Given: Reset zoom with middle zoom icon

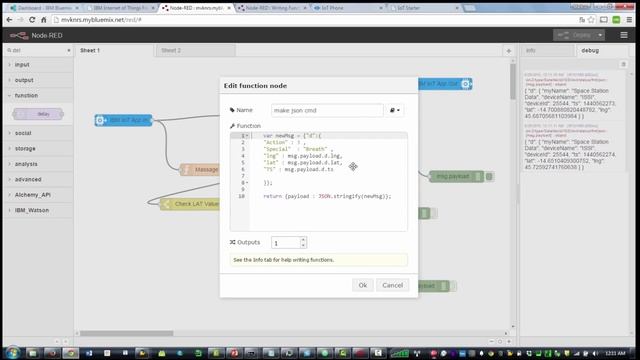Looking at the screenshot, I should [x=500, y=341].
